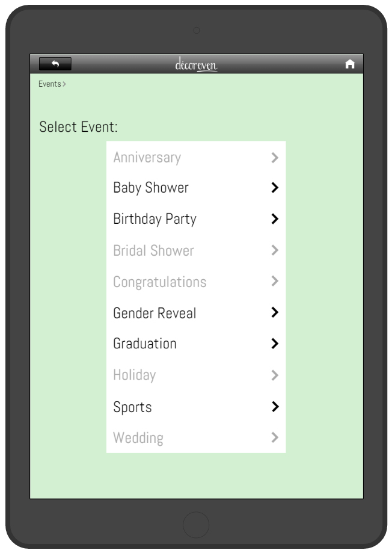Click greyed arrow beside Wedding
This screenshot has height=553, width=392.
pyautogui.click(x=275, y=437)
